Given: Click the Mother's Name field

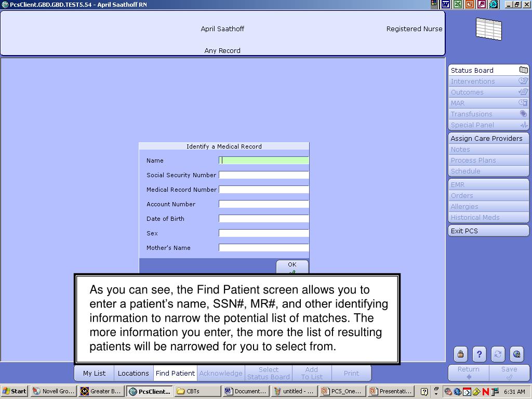Looking at the screenshot, I should click(263, 248).
